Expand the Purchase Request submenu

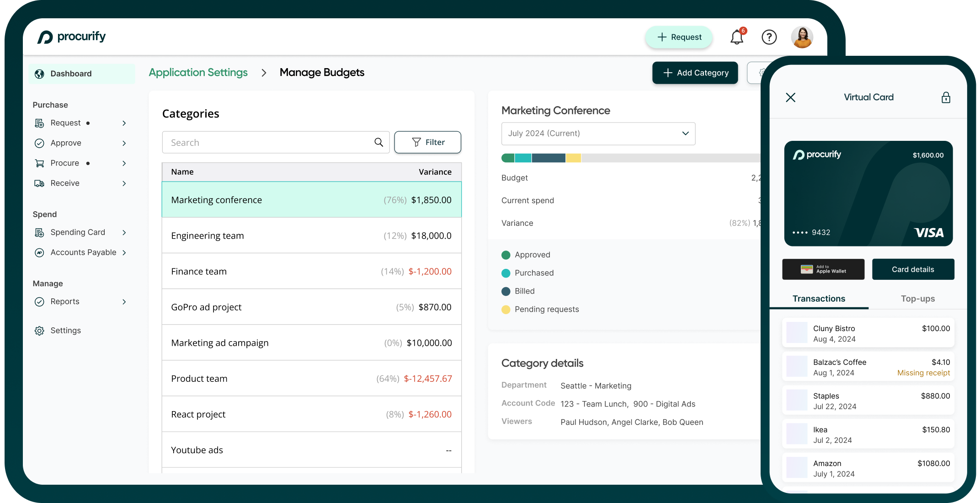tap(124, 123)
